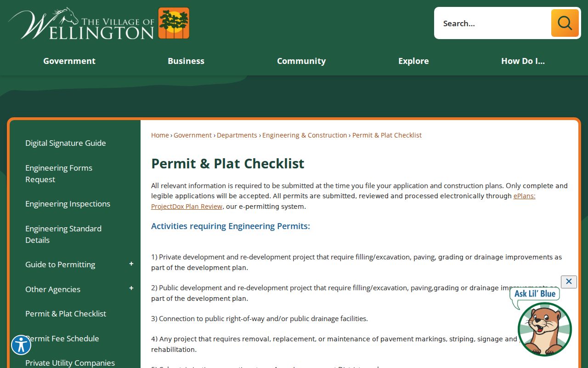Expand the Guide to Permitting submenu
The height and width of the screenshot is (368, 588).
[131, 264]
